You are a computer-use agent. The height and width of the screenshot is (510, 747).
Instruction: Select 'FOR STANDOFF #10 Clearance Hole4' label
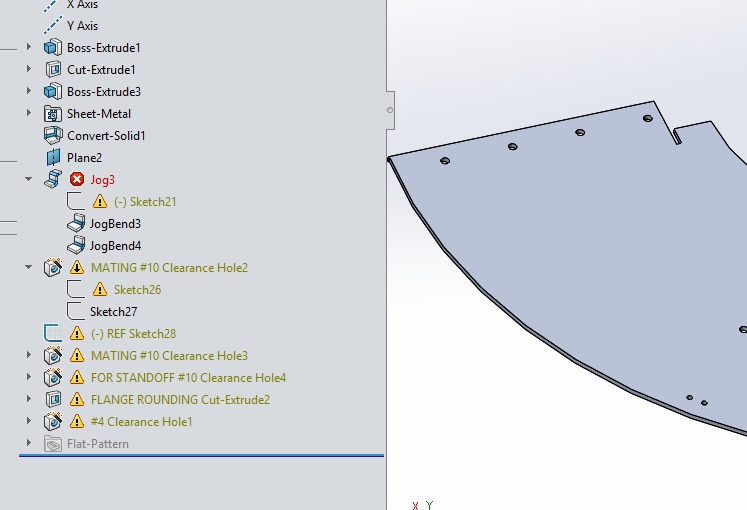coord(189,378)
